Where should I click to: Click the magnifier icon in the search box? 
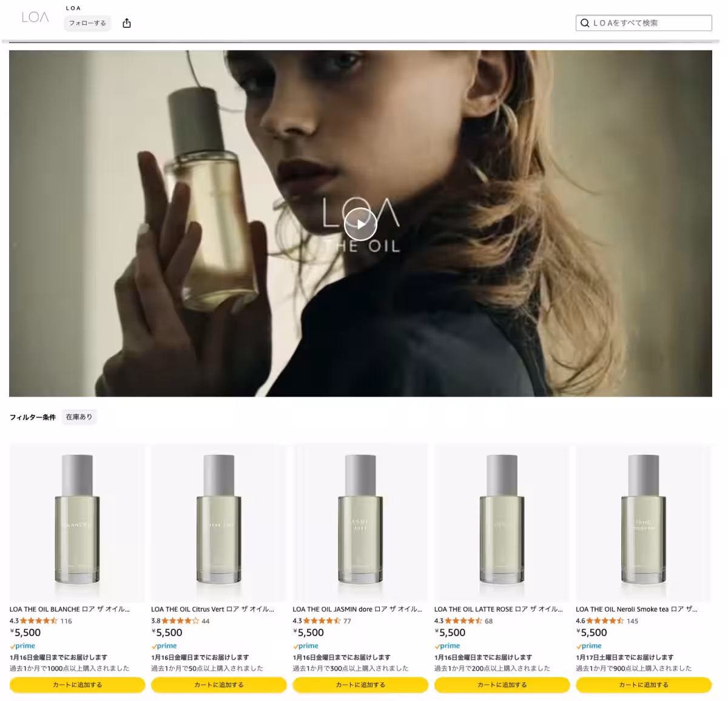tap(585, 23)
